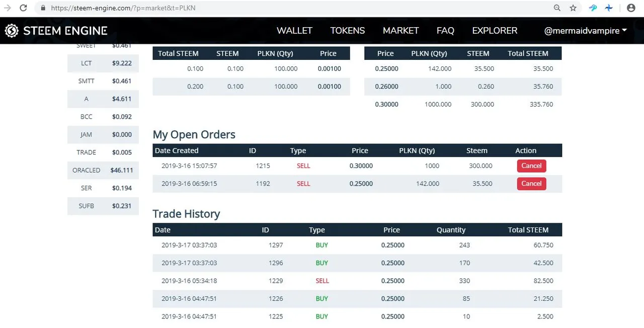Click ORACLED price $46.111
Viewport: 644px width, 328px height.
point(122,171)
